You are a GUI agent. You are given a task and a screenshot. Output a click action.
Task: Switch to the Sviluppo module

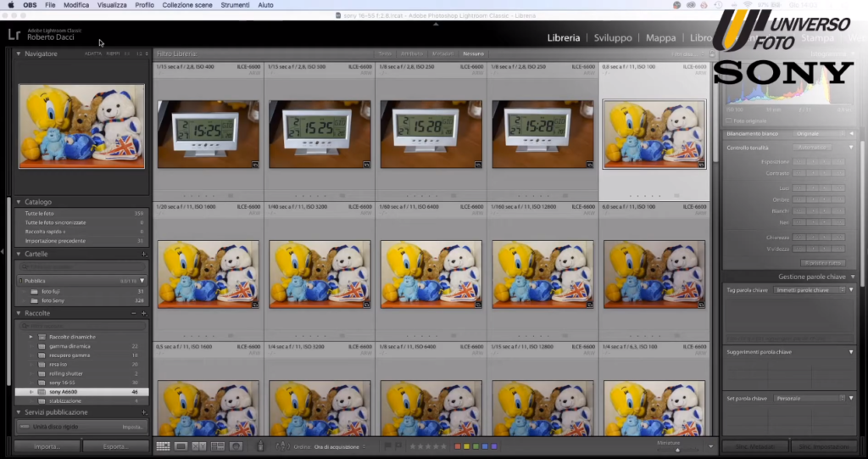[613, 37]
